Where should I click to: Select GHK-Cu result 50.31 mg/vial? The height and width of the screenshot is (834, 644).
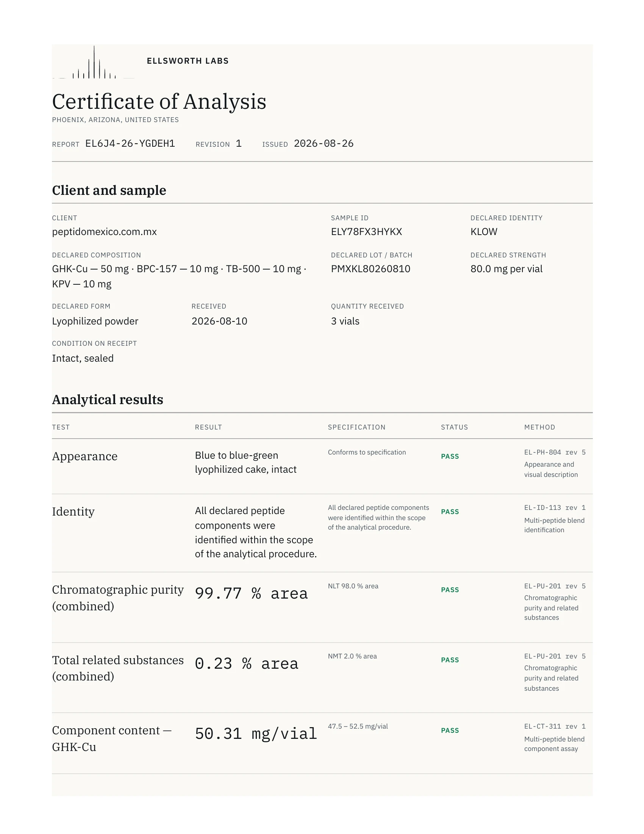[256, 734]
